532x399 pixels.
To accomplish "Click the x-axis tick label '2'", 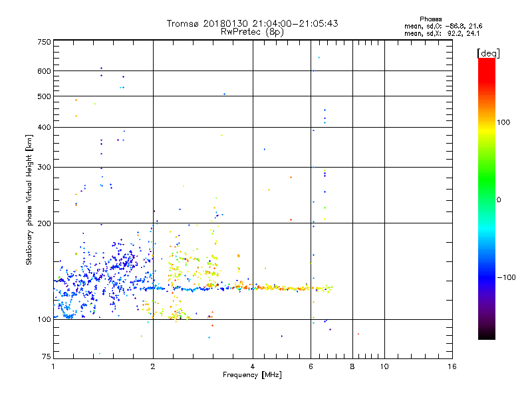I will click(x=153, y=366).
